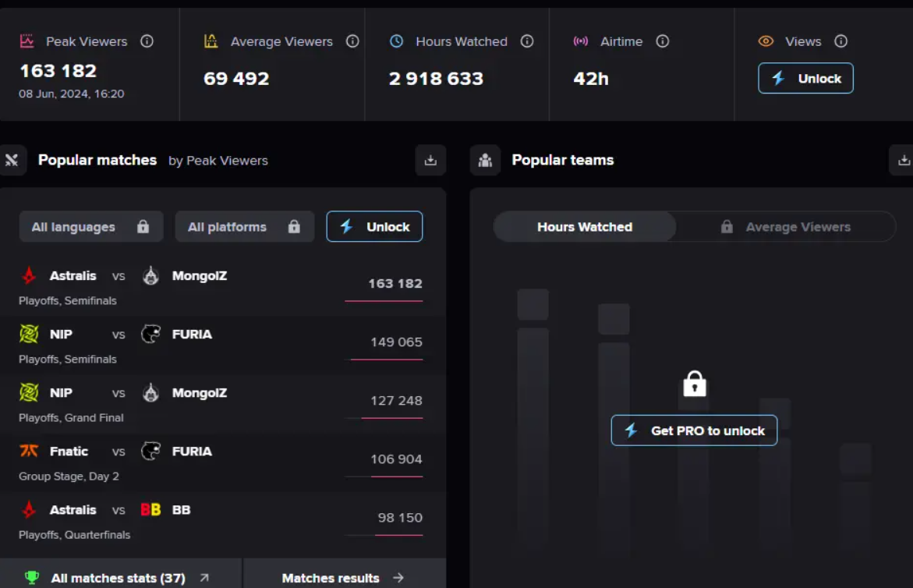Go to Matches results
This screenshot has height=588, width=913.
click(x=343, y=578)
